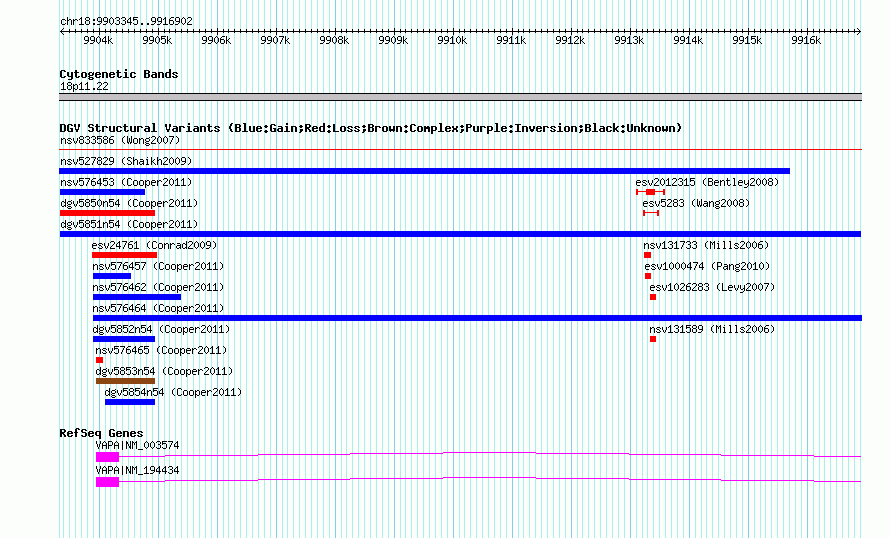Select the esv1026283 (Levy2007) red marker
The height and width of the screenshot is (538, 890).
[x=653, y=297]
